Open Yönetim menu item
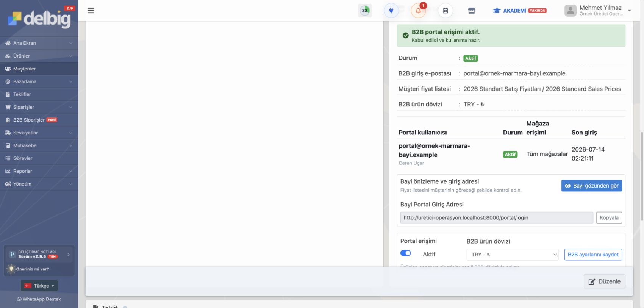The height and width of the screenshot is (308, 644). [39, 184]
